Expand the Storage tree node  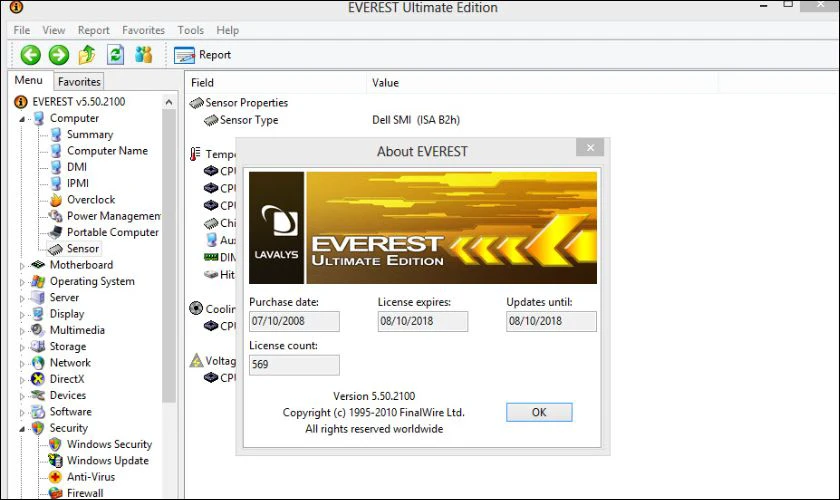coord(22,347)
